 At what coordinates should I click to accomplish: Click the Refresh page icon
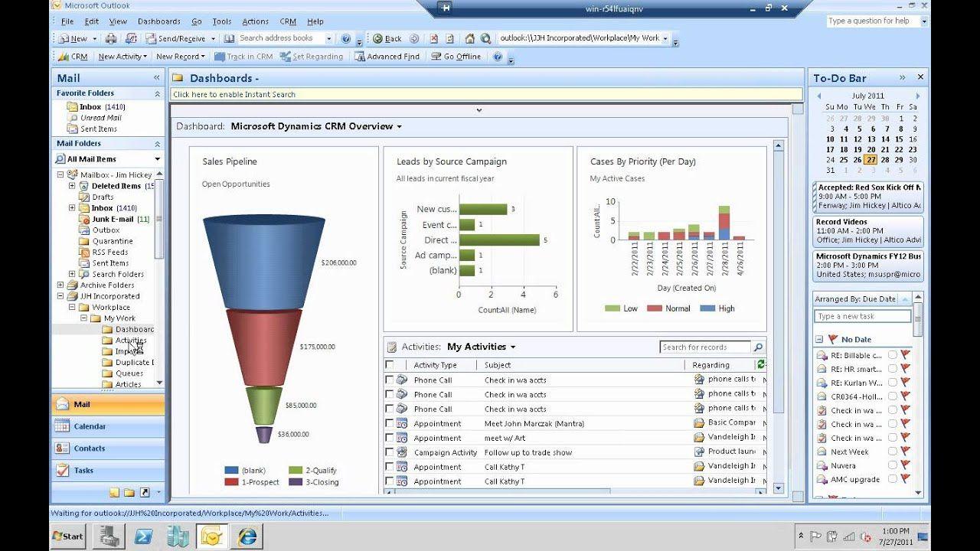tap(451, 38)
